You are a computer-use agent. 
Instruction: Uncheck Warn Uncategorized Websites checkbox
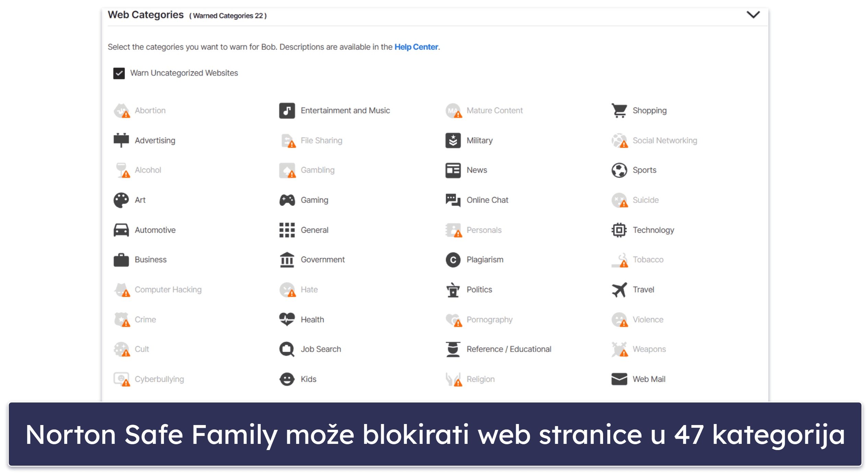(x=119, y=73)
